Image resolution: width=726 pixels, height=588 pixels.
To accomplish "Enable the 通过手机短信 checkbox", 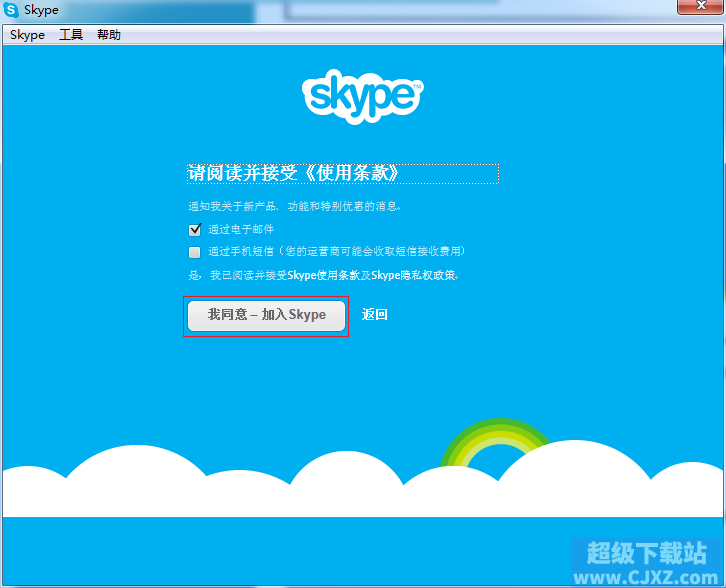I will 194,252.
